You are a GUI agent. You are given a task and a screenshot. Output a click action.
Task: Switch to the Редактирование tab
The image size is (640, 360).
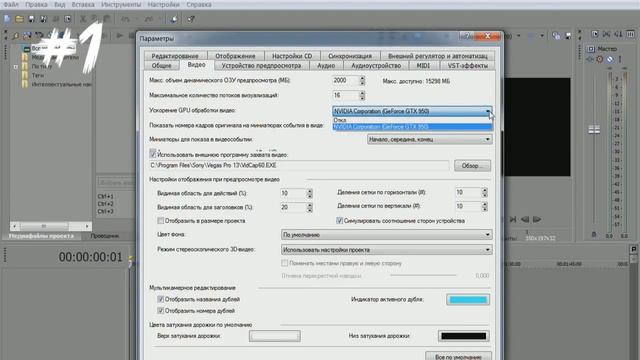click(x=175, y=56)
